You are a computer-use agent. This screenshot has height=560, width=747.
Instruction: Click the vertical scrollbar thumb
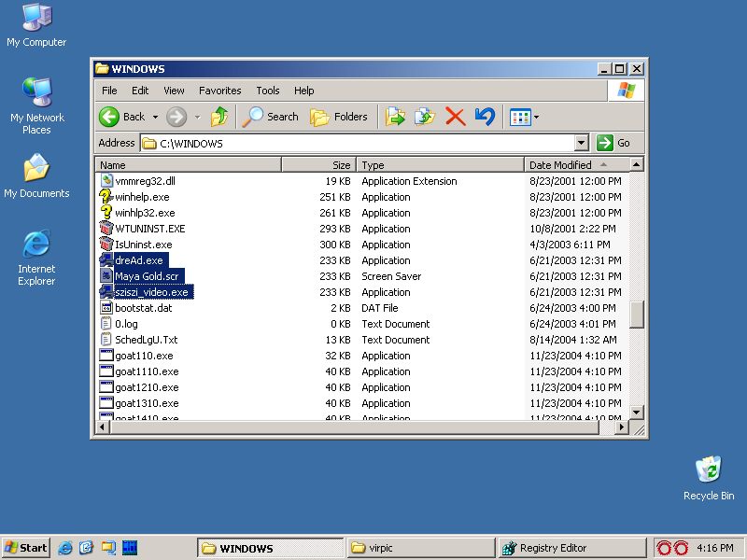pyautogui.click(x=637, y=315)
